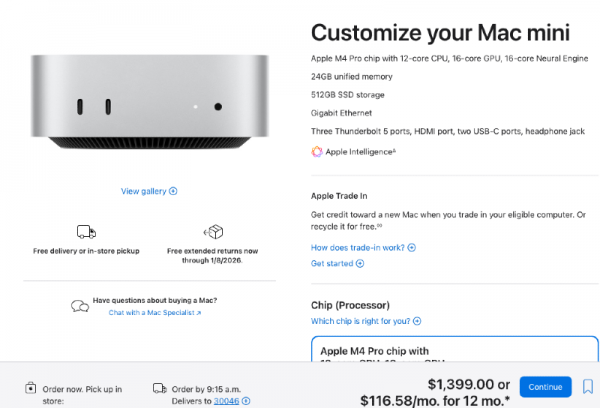Click the store pickup bag icon
The height and width of the screenshot is (408, 600).
tap(30, 388)
